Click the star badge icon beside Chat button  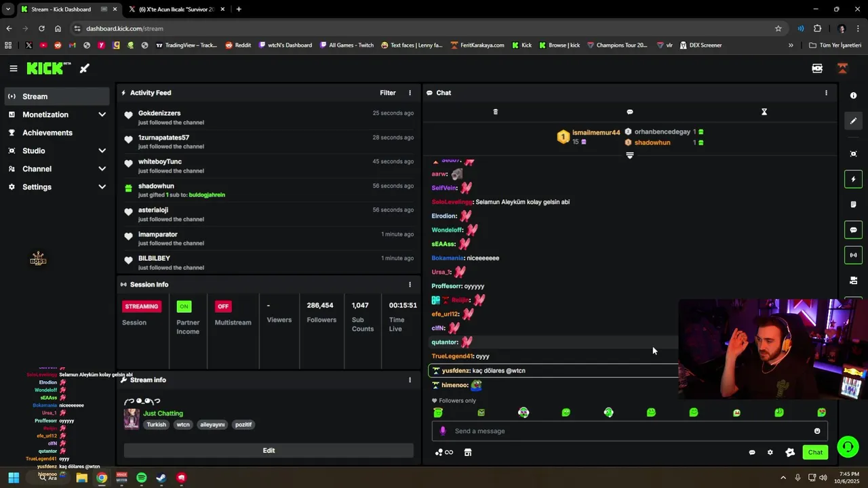click(x=790, y=453)
